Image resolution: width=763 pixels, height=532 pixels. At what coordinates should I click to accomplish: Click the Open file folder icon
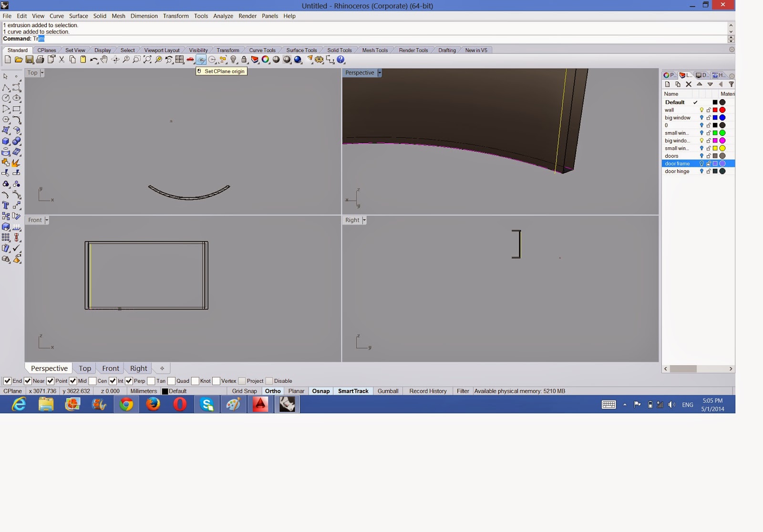click(x=19, y=60)
